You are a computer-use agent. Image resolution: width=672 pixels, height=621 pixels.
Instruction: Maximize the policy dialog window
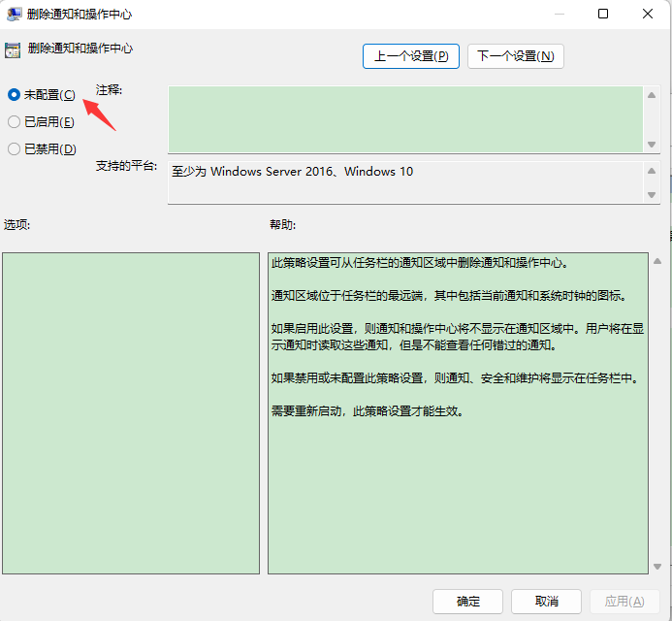pyautogui.click(x=603, y=15)
